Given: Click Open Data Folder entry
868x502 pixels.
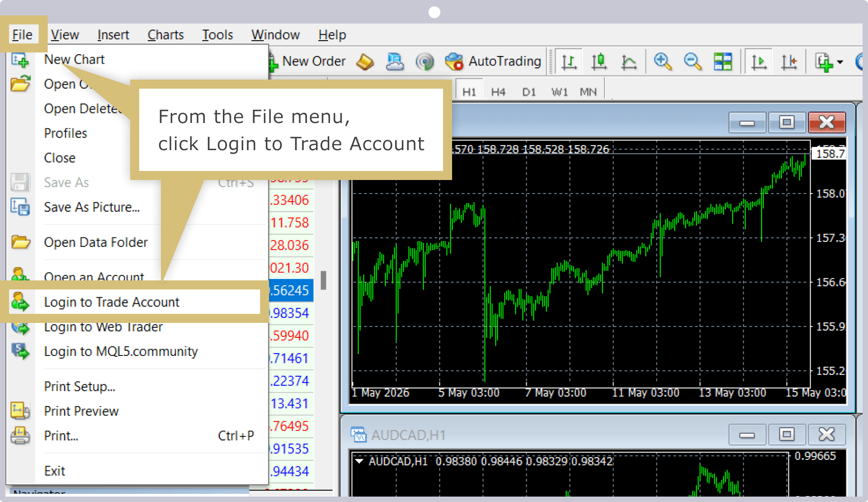Looking at the screenshot, I should (96, 242).
